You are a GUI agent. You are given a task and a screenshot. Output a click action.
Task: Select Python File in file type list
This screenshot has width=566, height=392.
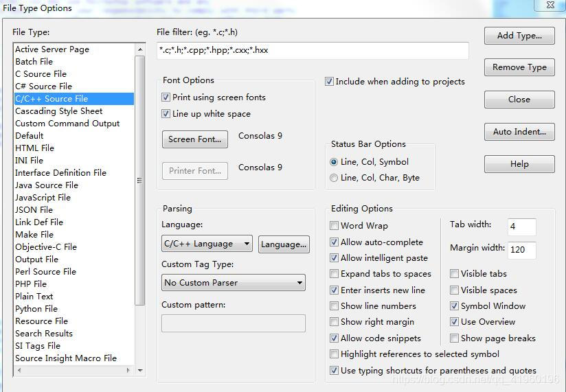[36, 309]
